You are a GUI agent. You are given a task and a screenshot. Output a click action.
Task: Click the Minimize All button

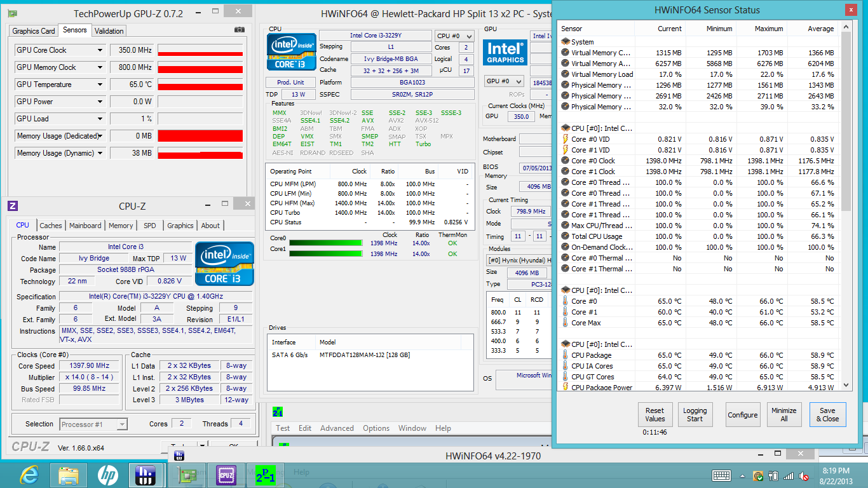pos(784,415)
